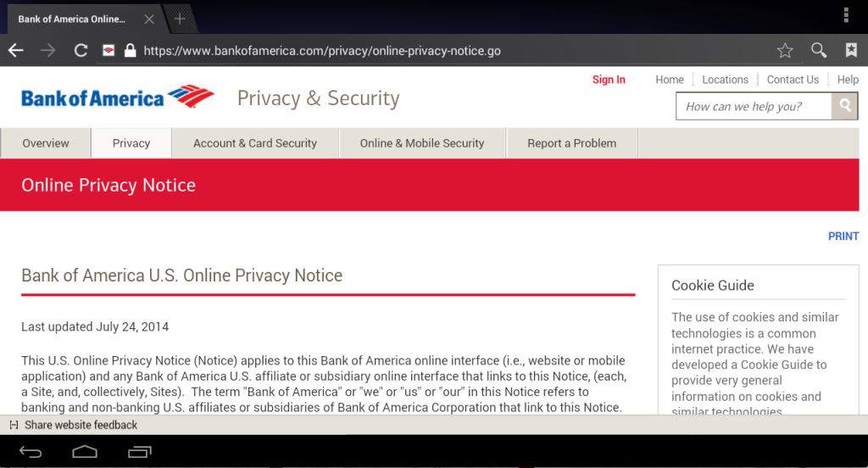The height and width of the screenshot is (468, 868).
Task: Click the browser address bar URL
Action: pos(322,51)
